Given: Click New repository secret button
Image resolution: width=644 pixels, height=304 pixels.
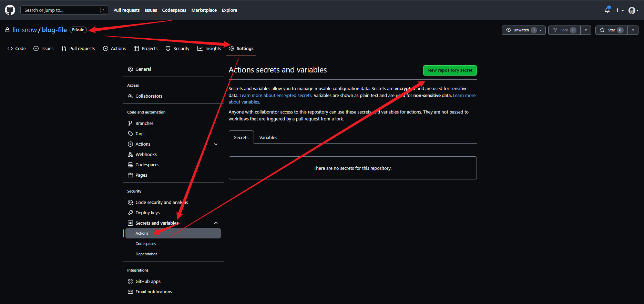Looking at the screenshot, I should tap(450, 70).
